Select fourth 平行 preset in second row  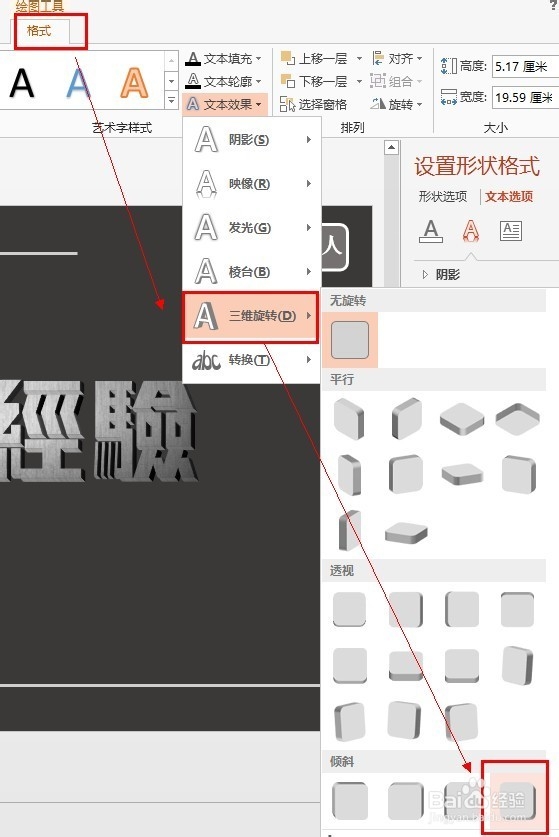click(x=518, y=475)
